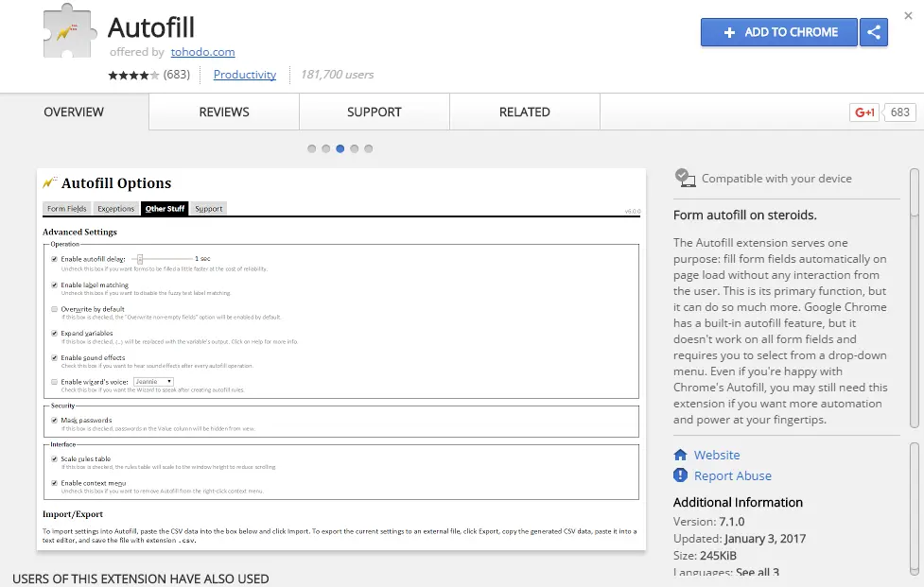
Task: Toggle Enable label matching checkbox
Action: 54,285
